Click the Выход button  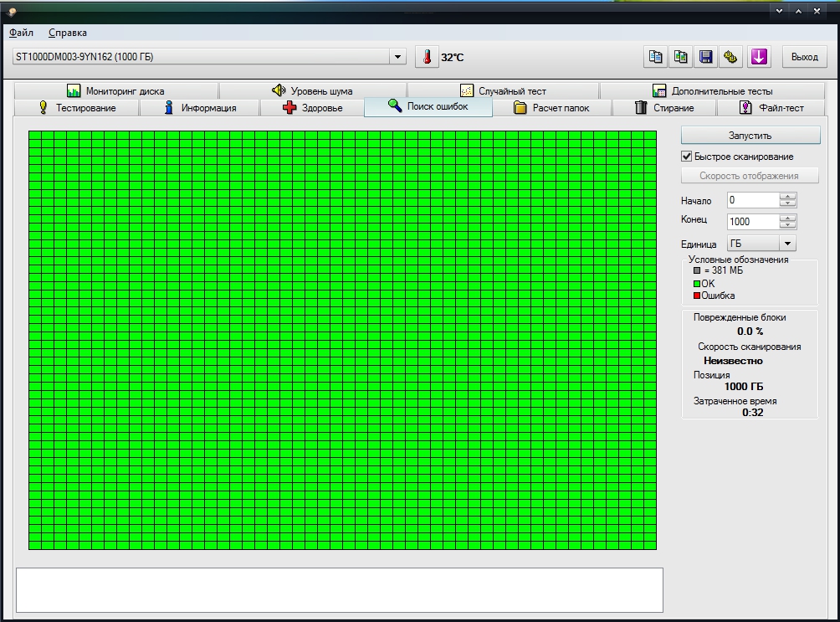pyautogui.click(x=804, y=57)
